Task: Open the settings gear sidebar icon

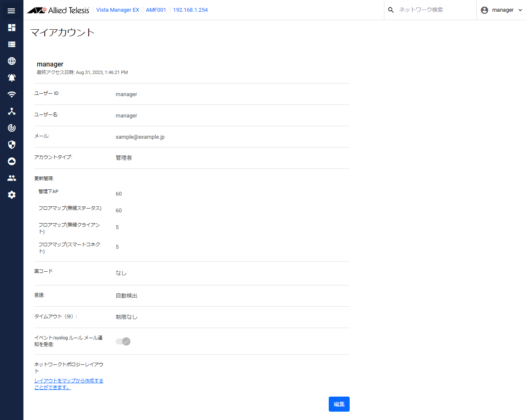Action: (12, 195)
